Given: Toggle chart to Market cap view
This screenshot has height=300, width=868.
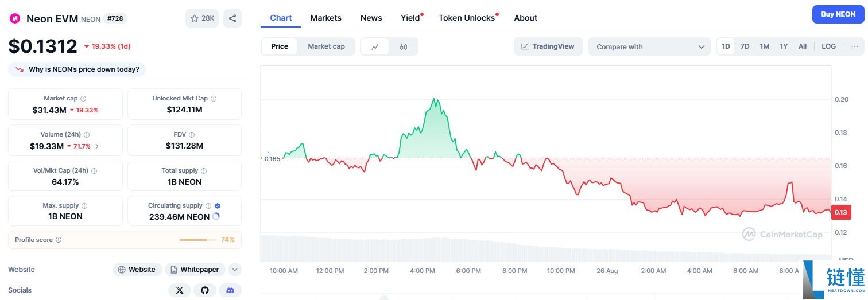Looking at the screenshot, I should [x=326, y=46].
